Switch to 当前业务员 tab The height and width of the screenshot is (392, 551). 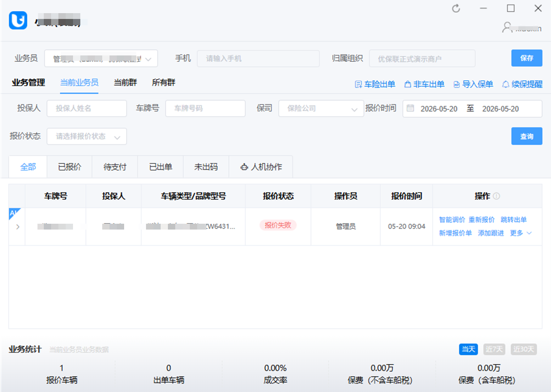79,83
